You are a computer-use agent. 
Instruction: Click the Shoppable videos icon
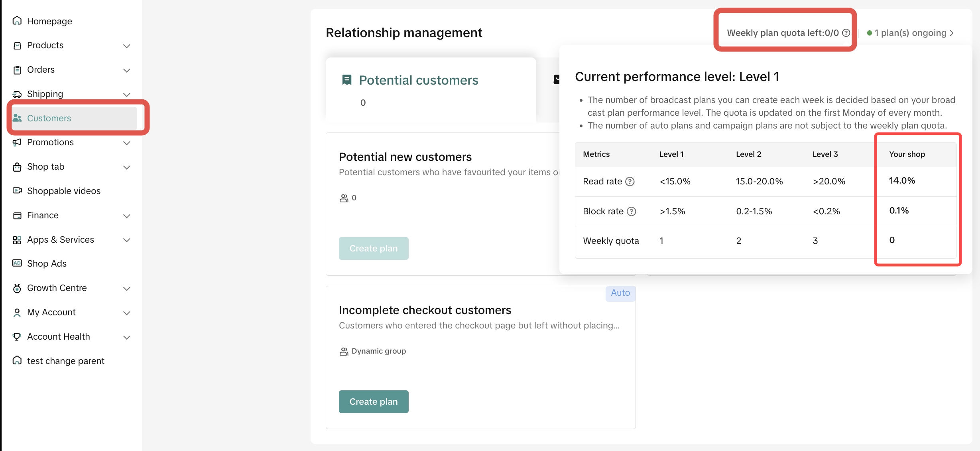coord(17,191)
